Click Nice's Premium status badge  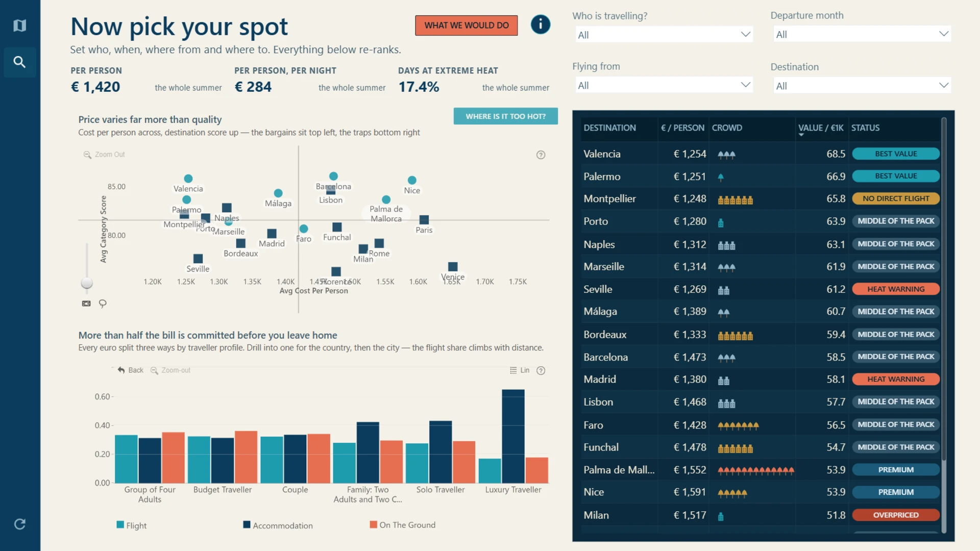point(896,492)
